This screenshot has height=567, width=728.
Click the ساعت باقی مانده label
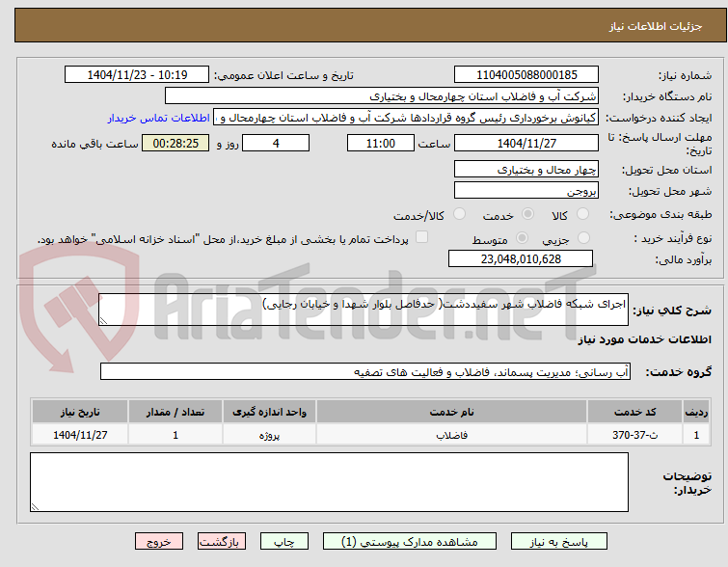[x=94, y=144]
